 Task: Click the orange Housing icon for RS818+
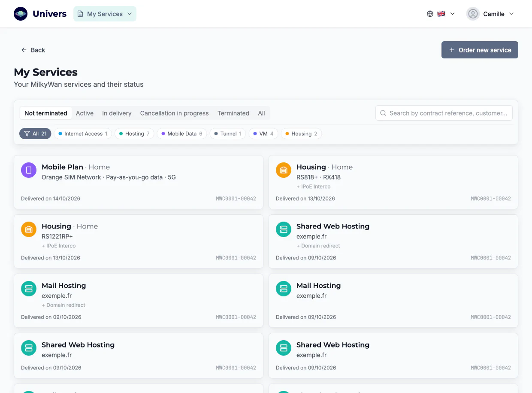point(284,170)
